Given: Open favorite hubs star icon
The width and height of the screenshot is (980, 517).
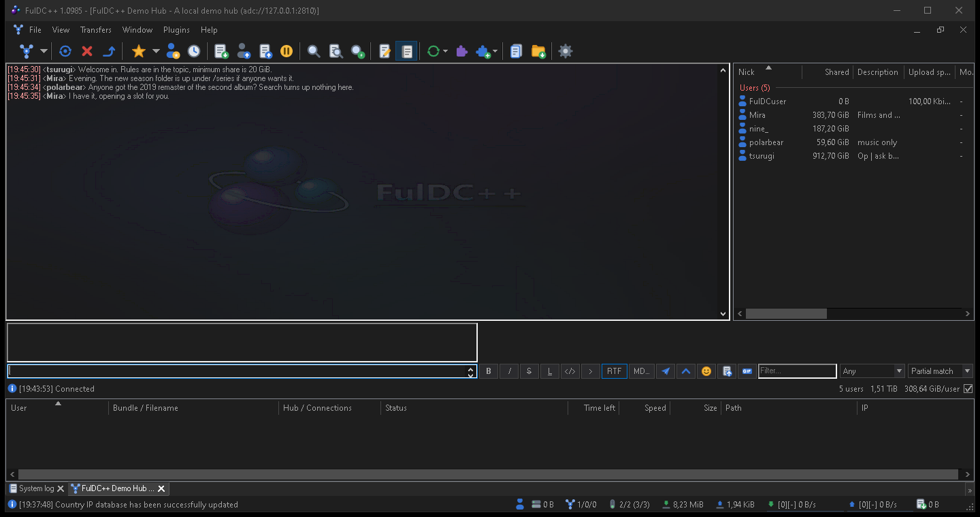Looking at the screenshot, I should (x=139, y=51).
